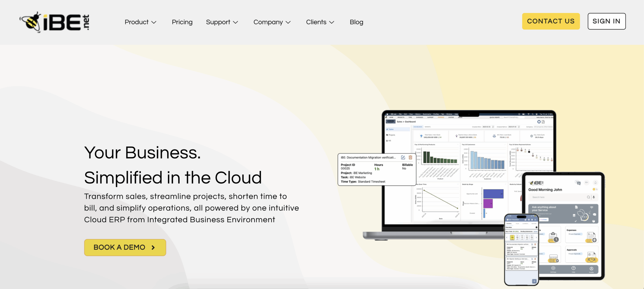Screen dimensions: 644x289
Task: Click the iBE.net bee logo
Action: click(54, 22)
